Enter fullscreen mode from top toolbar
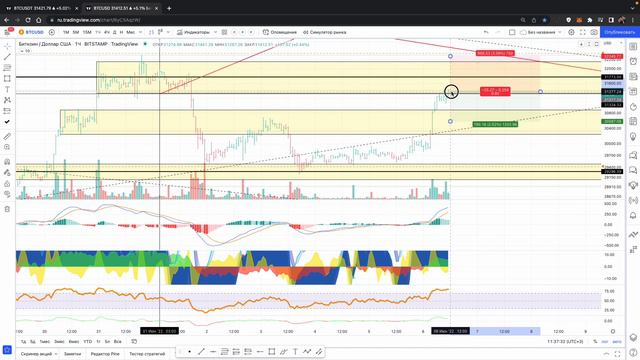Viewport: 640px width, 360px height. pos(582,32)
